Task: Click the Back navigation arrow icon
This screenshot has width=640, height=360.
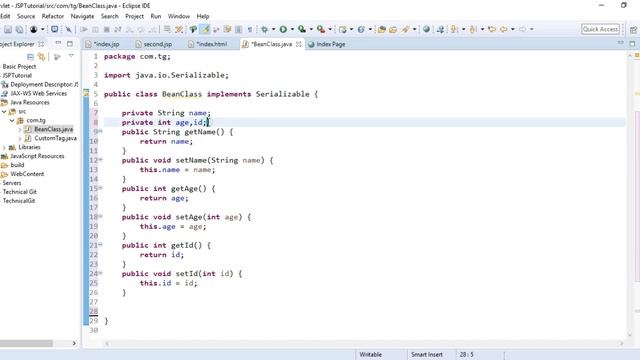Action: (504, 29)
